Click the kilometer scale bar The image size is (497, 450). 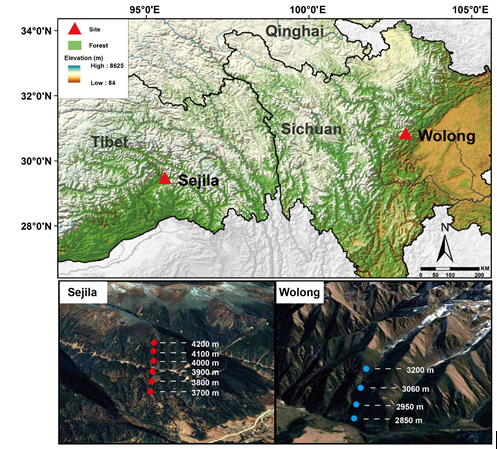point(450,268)
